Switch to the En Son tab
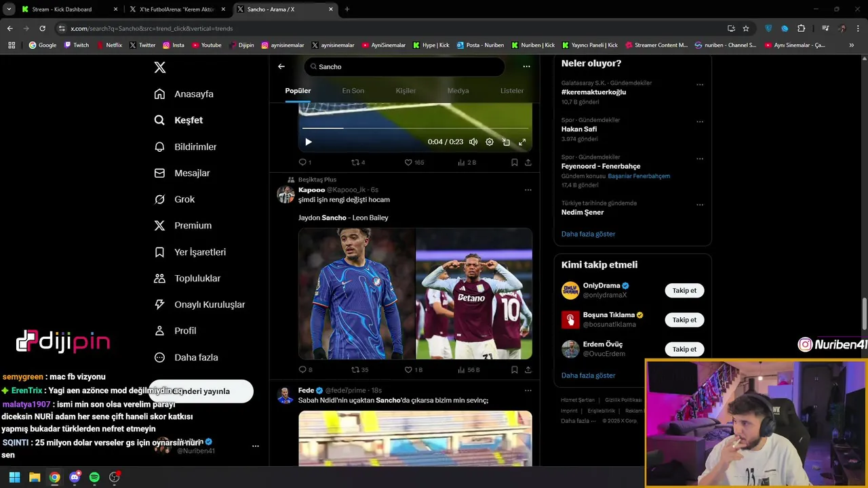 [353, 91]
